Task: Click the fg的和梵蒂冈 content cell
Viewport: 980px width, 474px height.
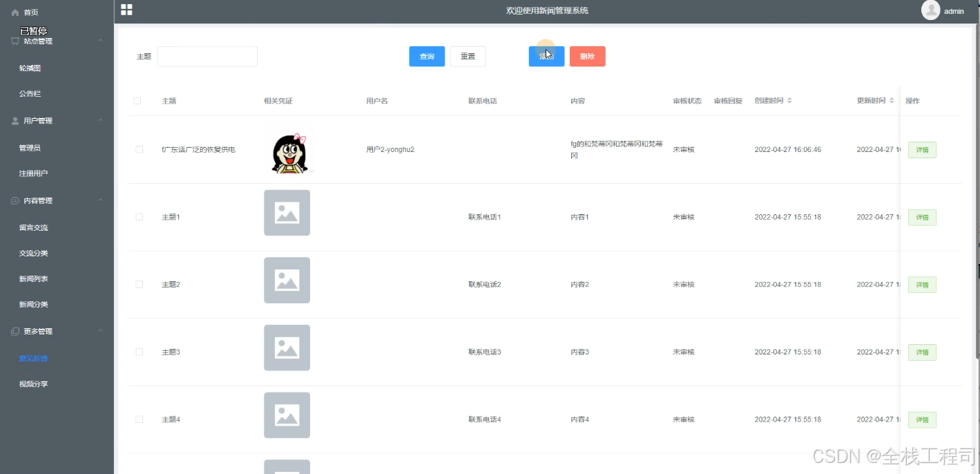Action: coord(617,150)
